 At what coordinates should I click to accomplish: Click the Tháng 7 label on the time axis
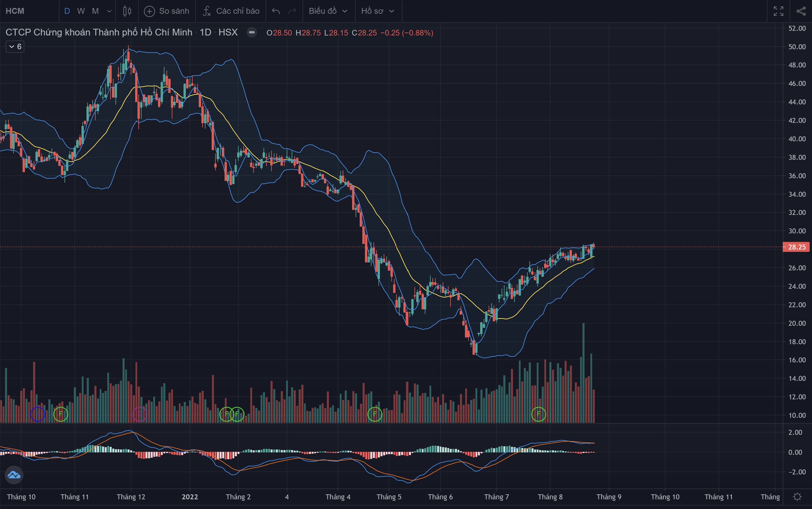pyautogui.click(x=496, y=497)
